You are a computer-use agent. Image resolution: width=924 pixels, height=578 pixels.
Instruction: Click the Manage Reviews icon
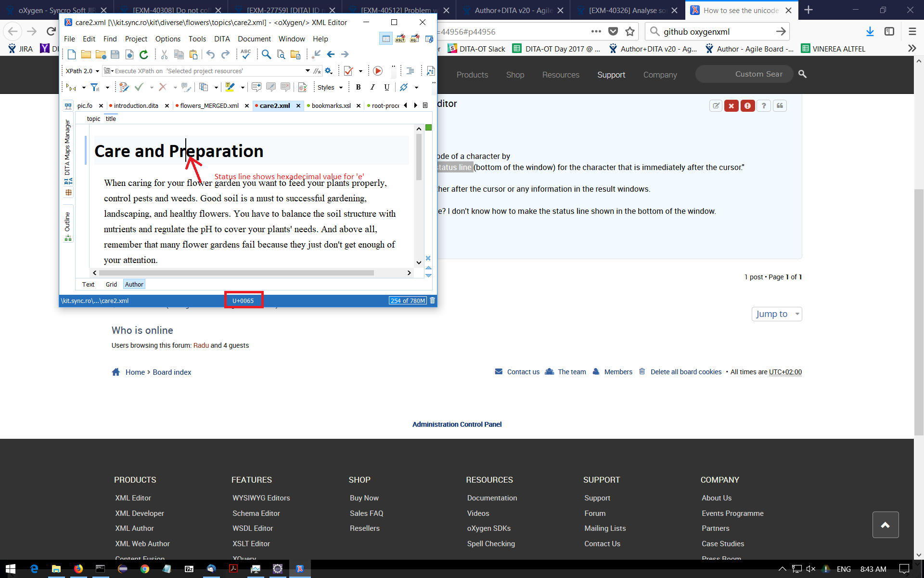pyautogui.click(x=302, y=87)
